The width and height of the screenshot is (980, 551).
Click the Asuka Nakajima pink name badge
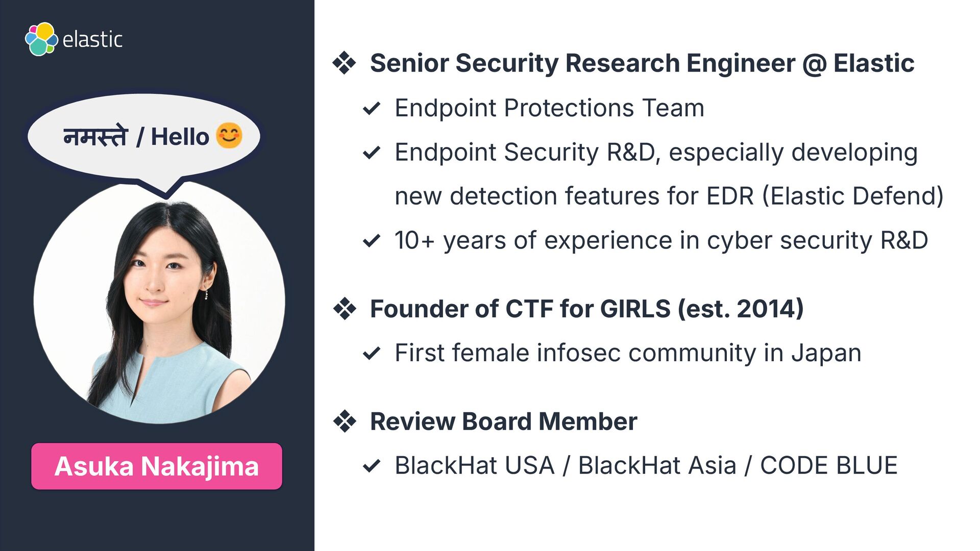tap(157, 466)
